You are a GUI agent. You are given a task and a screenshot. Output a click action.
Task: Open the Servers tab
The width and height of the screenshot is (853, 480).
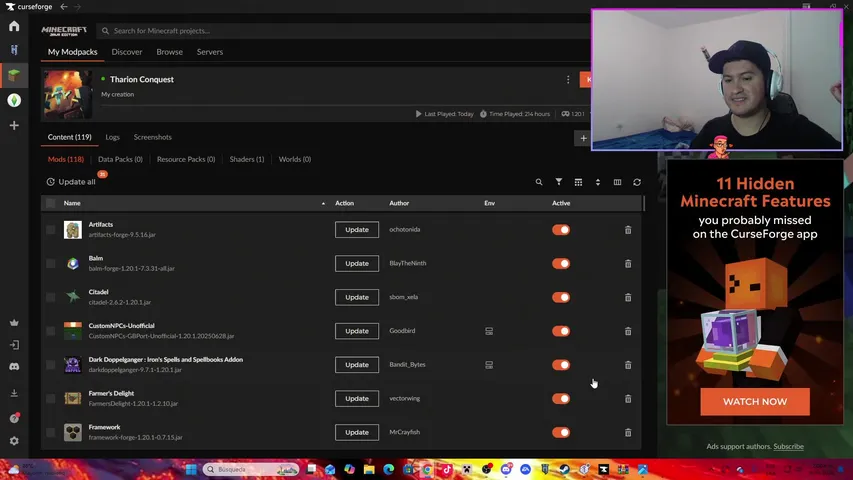pos(210,52)
